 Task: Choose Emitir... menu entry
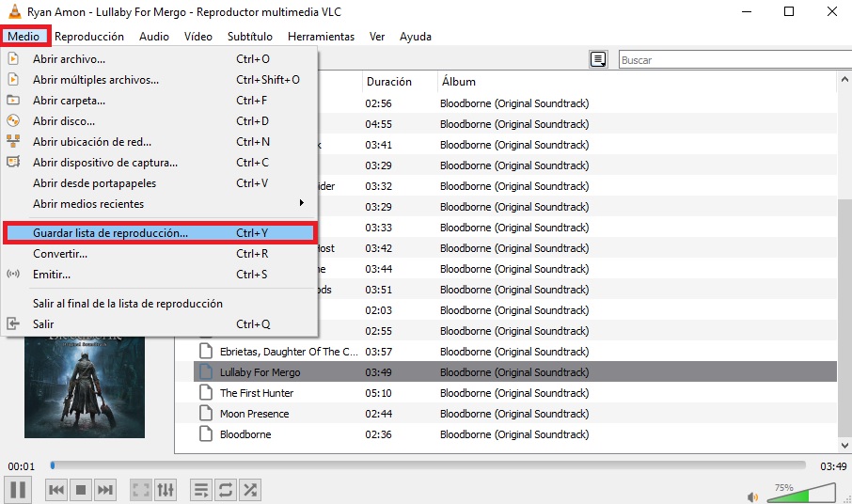(159, 274)
